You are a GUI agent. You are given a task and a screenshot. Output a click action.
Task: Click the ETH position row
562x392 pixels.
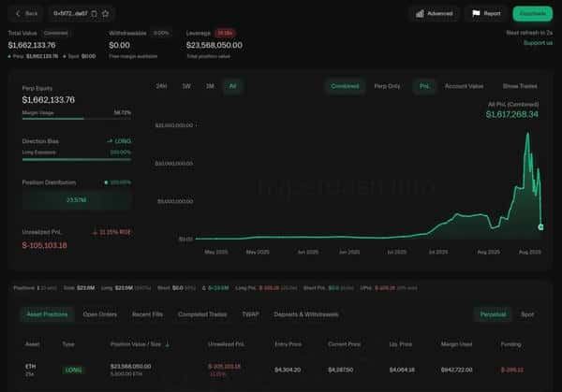point(281,370)
